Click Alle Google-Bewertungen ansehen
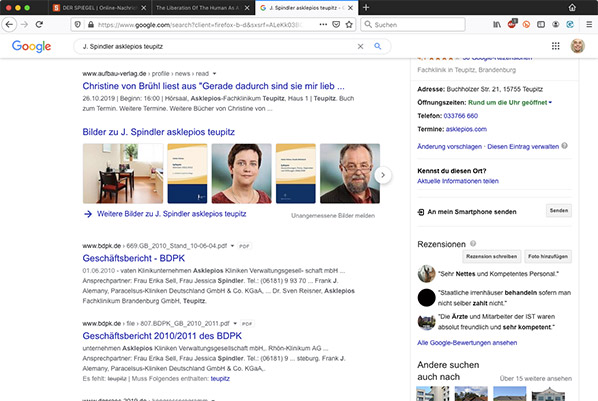 pos(467,343)
